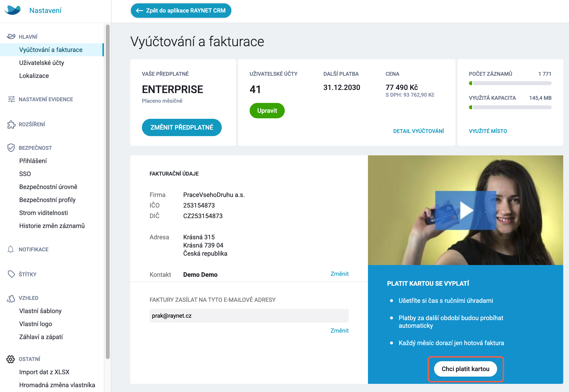Expand the Rozšíření section

tap(32, 124)
